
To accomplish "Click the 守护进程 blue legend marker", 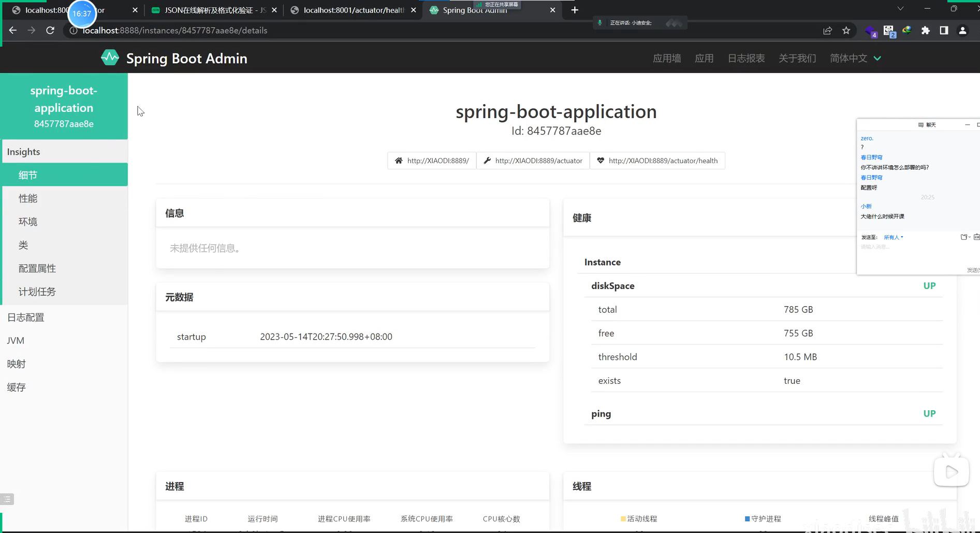I will coord(748,518).
